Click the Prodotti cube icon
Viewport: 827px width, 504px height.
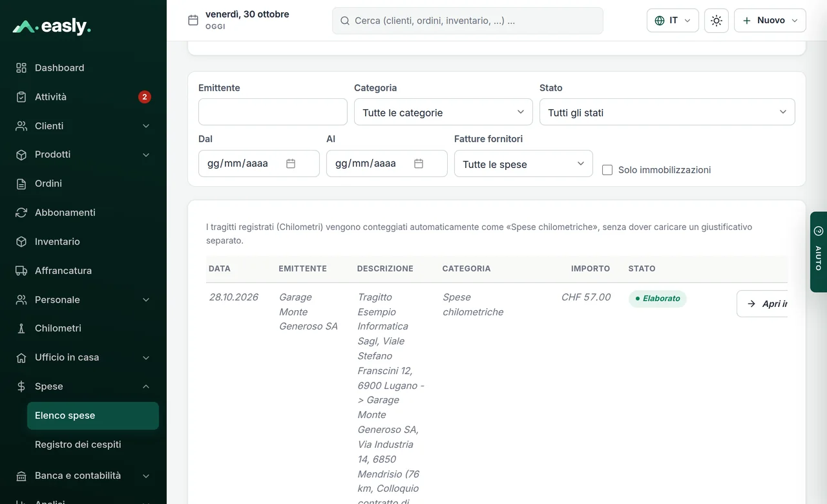click(21, 154)
